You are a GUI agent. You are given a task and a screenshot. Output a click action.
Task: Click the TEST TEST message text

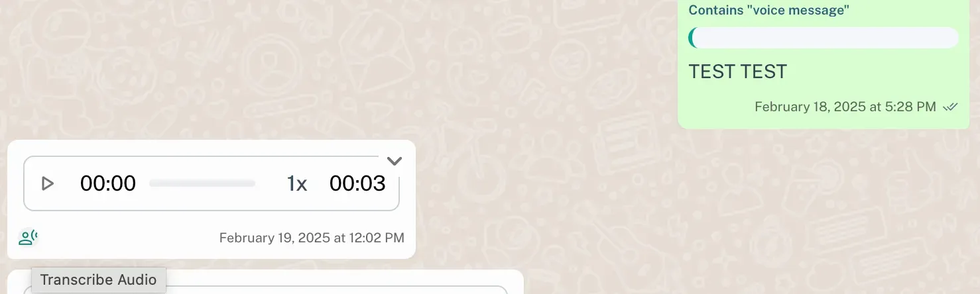(x=737, y=72)
